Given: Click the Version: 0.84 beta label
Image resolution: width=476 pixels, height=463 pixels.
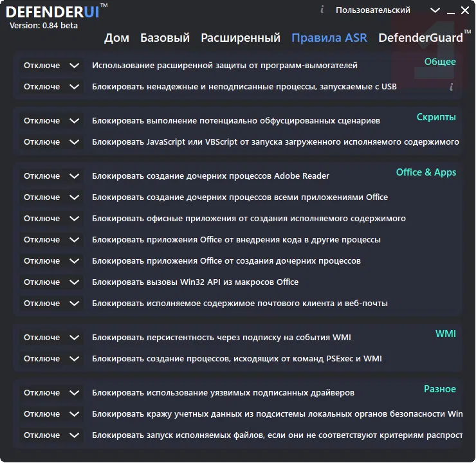Looking at the screenshot, I should click(x=43, y=26).
